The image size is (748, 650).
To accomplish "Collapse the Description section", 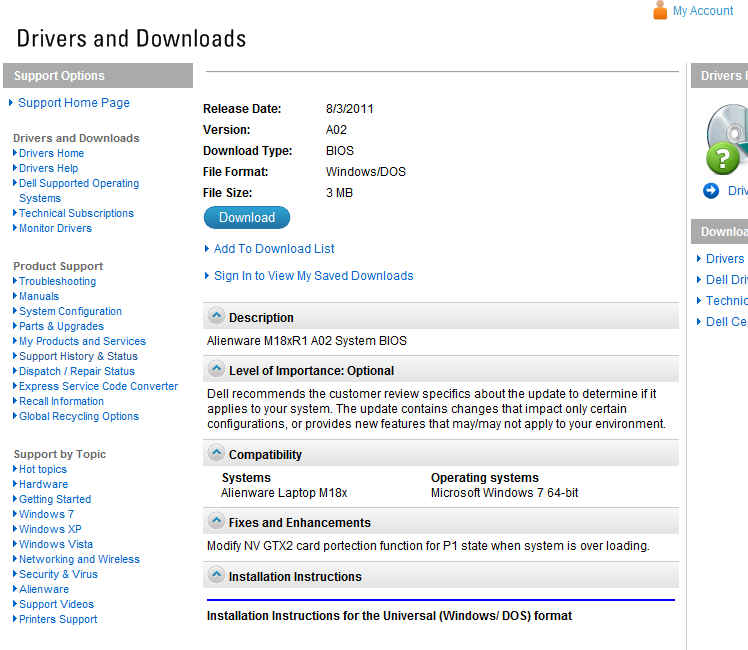I will coord(216,316).
